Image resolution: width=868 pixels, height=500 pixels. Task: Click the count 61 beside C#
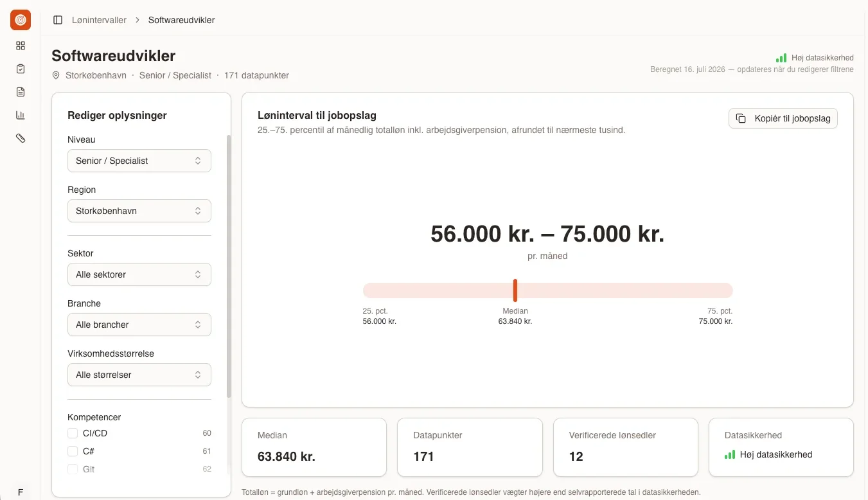coord(207,451)
